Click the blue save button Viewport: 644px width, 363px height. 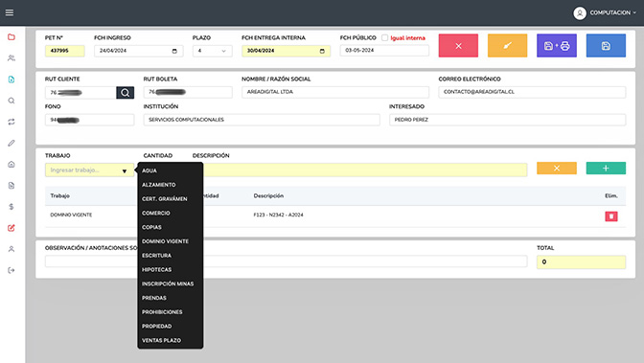pyautogui.click(x=606, y=46)
